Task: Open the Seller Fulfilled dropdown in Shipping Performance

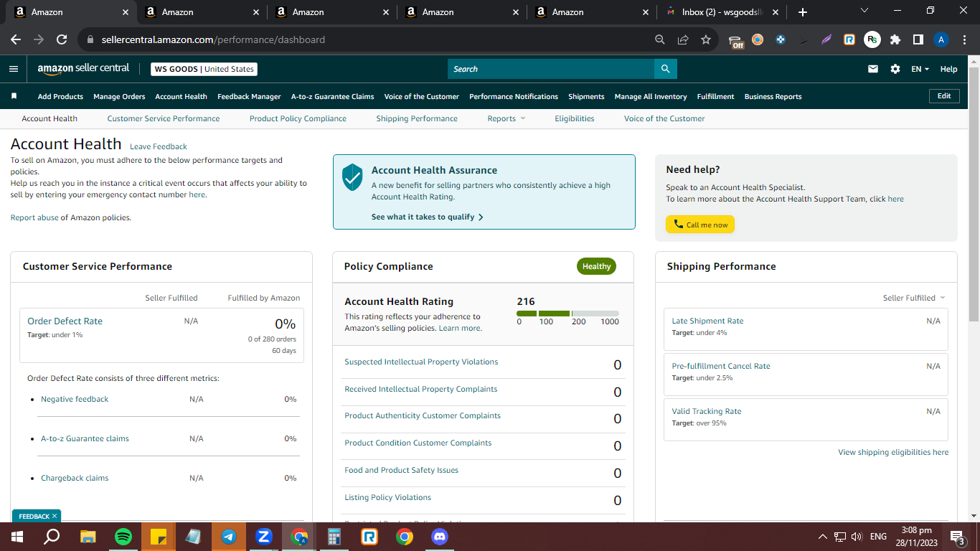Action: click(x=914, y=298)
